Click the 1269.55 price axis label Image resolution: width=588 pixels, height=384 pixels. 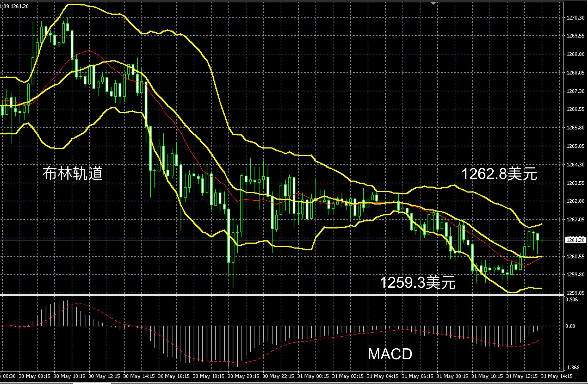click(x=575, y=36)
